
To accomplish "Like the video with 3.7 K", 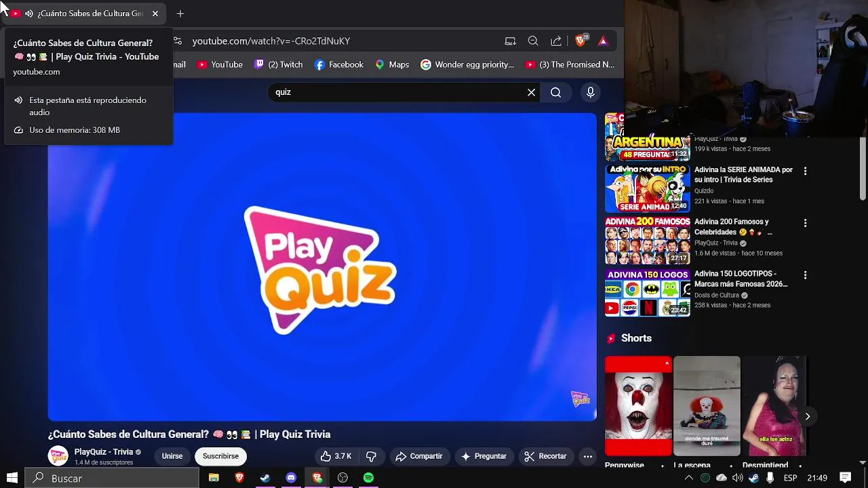I will (336, 456).
